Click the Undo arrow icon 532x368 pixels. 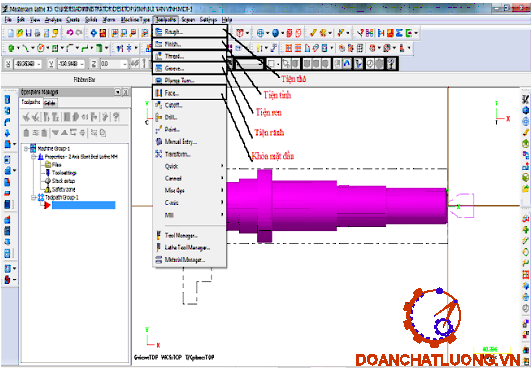pyautogui.click(x=70, y=33)
